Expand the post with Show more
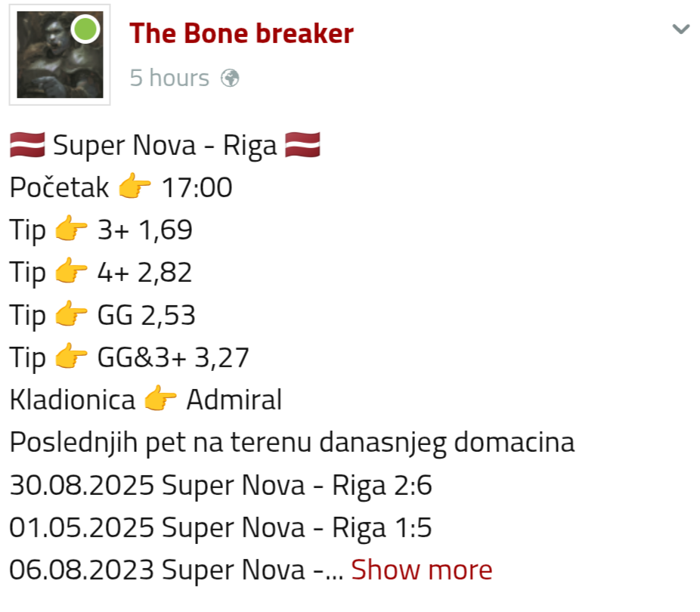Image resolution: width=700 pixels, height=612 pixels. [422, 570]
